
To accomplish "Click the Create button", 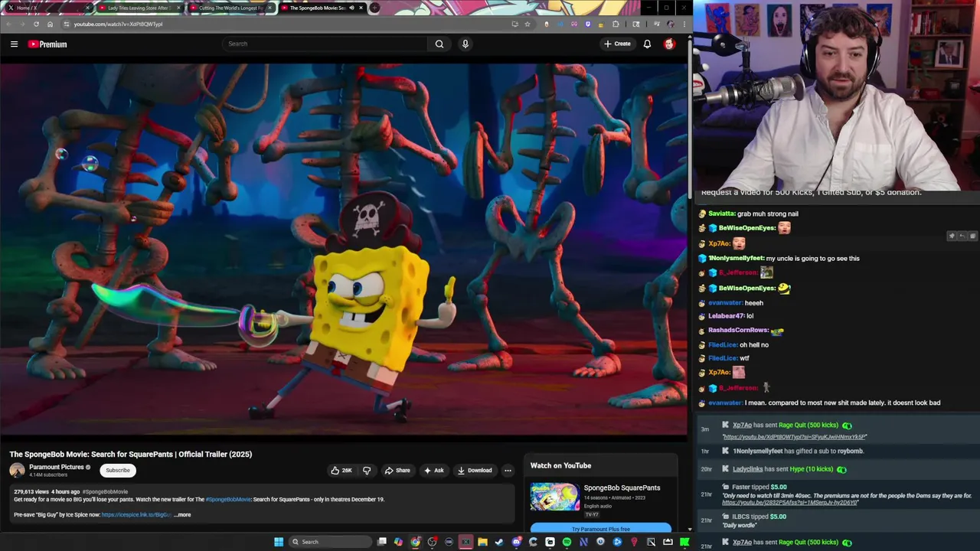I will point(617,44).
